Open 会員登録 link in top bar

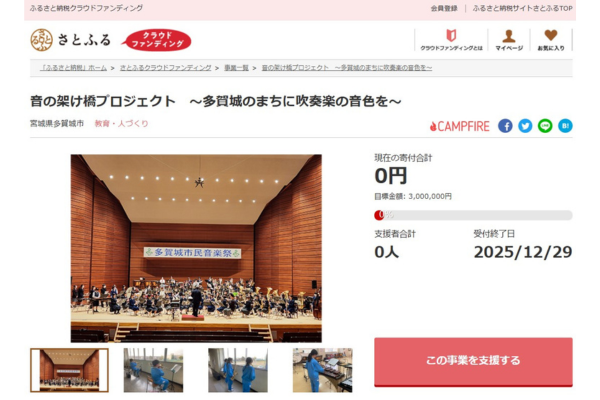tap(444, 8)
